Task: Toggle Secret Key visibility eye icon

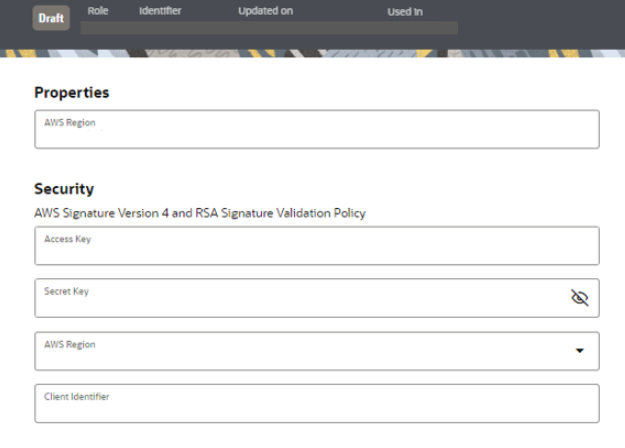Action: [579, 298]
